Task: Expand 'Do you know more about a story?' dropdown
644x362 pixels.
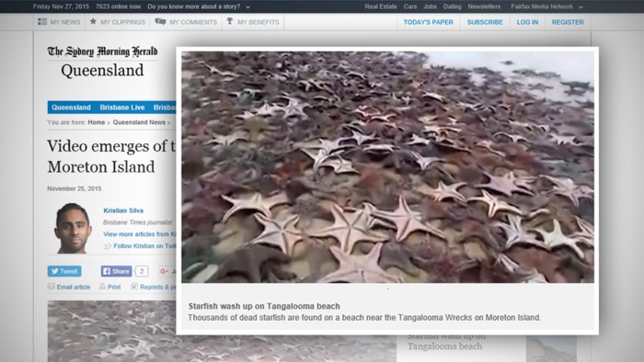Action: click(247, 7)
